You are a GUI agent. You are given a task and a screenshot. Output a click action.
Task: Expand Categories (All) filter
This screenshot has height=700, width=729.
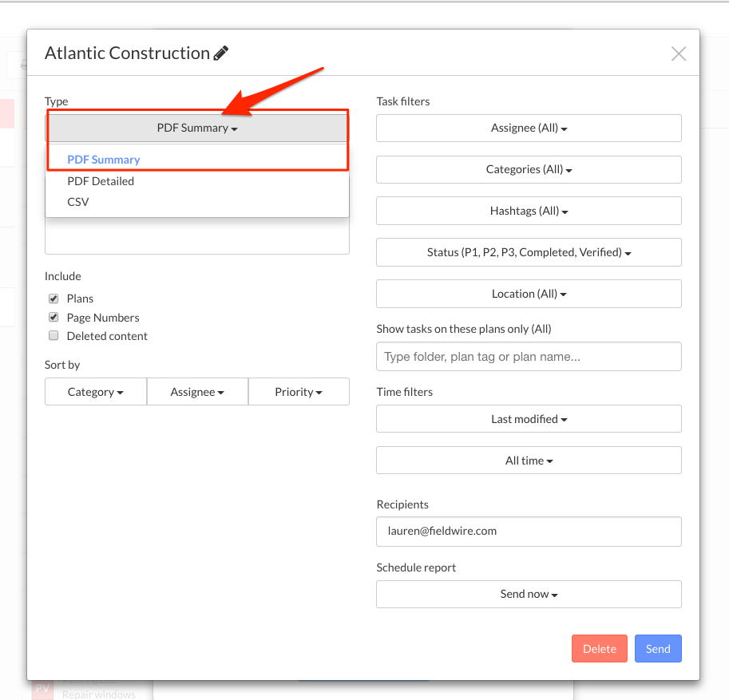[x=529, y=169]
